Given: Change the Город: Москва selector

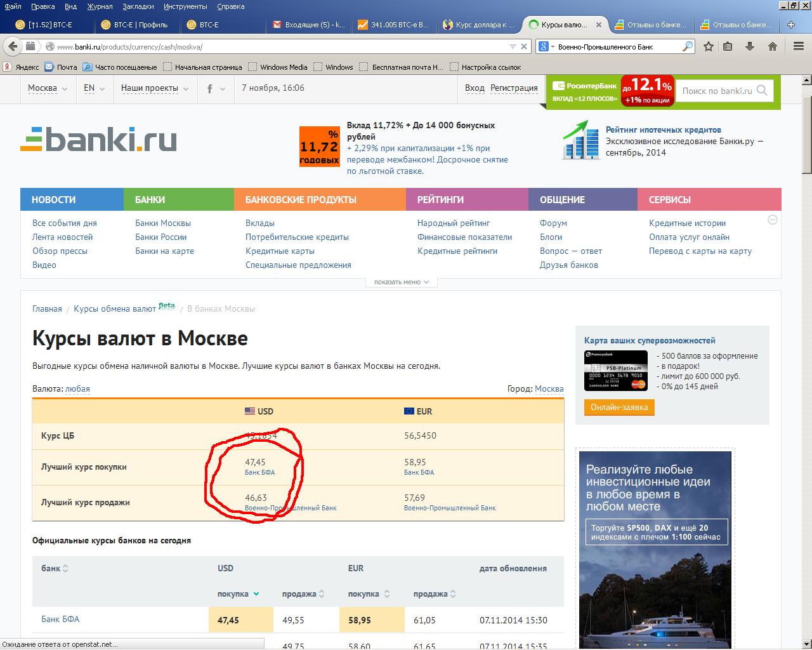Looking at the screenshot, I should tap(549, 388).
